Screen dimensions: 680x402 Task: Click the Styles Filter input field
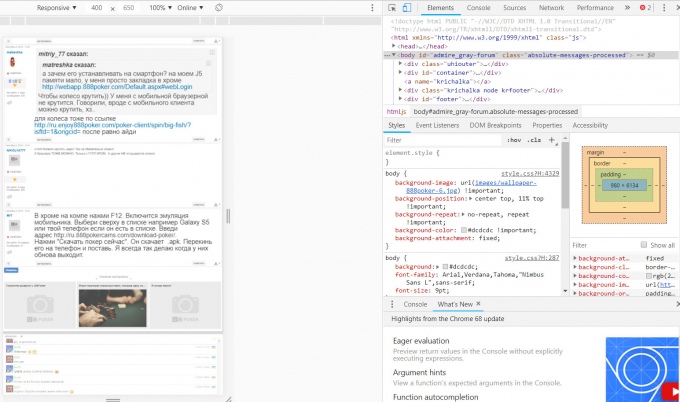coord(442,140)
